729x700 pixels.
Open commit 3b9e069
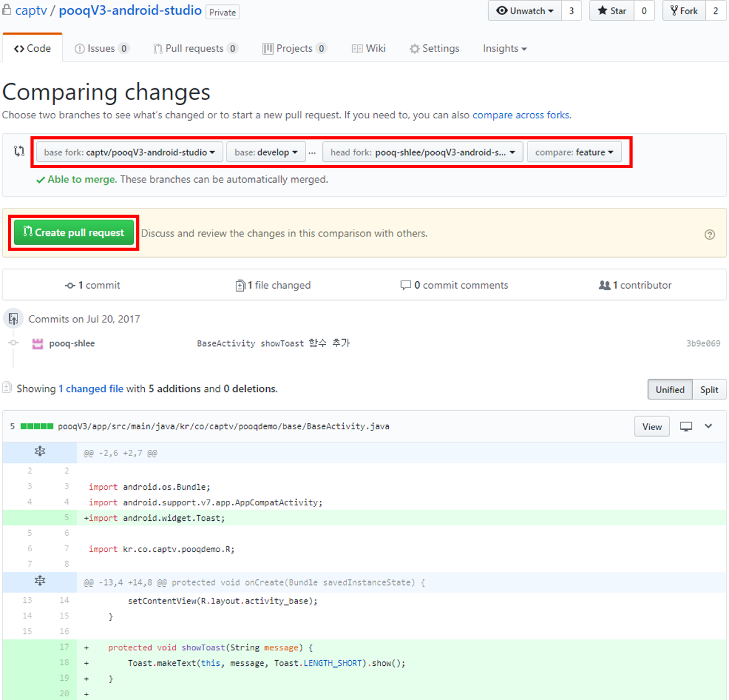point(703,343)
